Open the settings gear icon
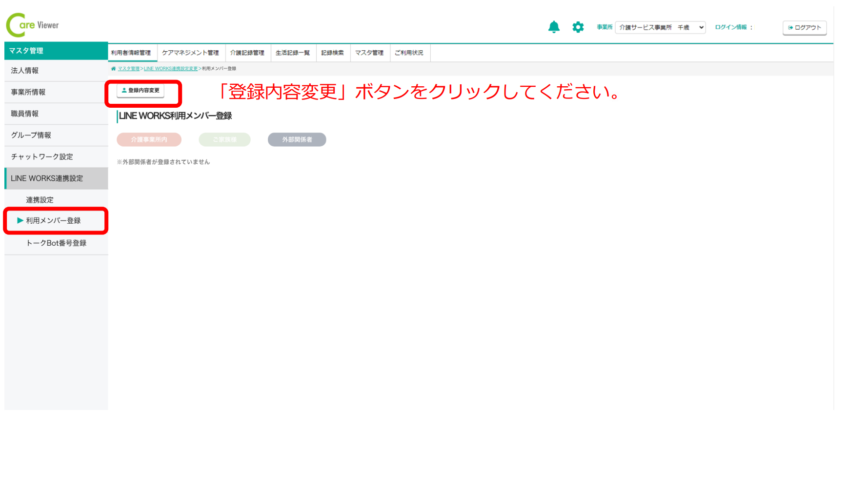The image size is (846, 504). click(x=578, y=27)
